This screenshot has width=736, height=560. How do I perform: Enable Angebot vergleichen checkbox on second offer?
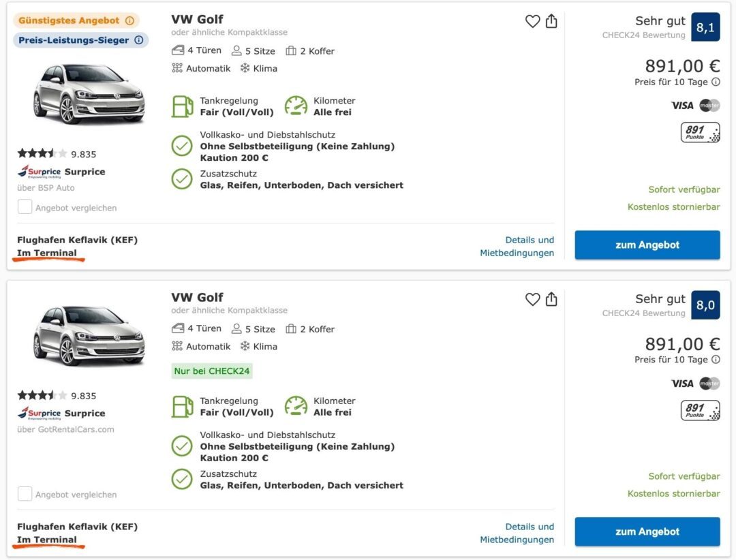[x=25, y=494]
